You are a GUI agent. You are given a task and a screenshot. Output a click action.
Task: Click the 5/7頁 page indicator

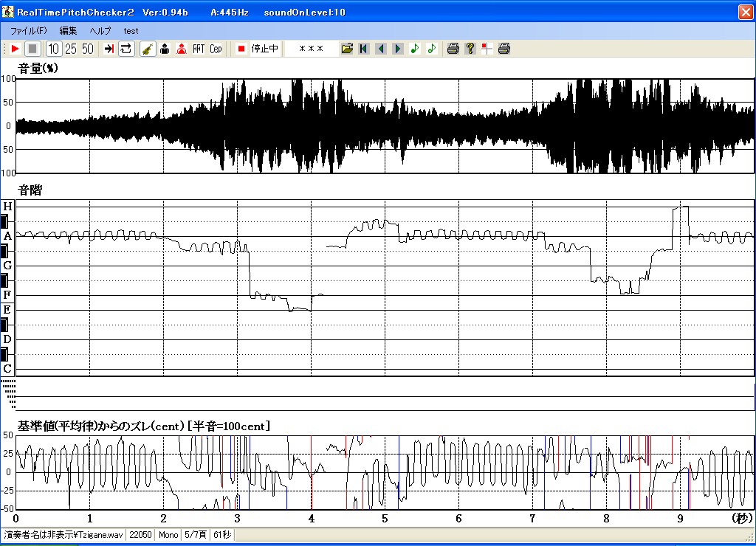(x=195, y=535)
